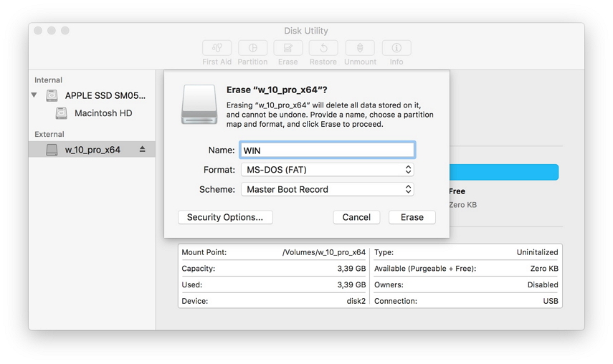Click the External section header

[49, 135]
